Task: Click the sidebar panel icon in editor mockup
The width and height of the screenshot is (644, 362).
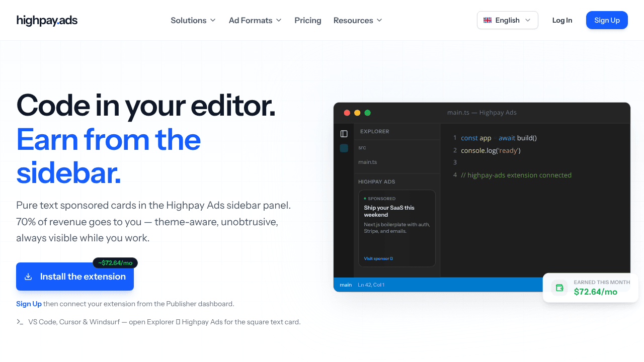Action: click(344, 134)
